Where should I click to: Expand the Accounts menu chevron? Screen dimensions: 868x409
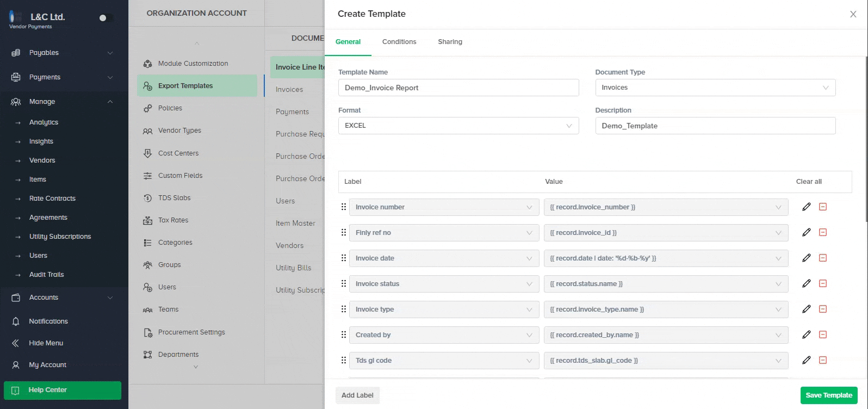click(110, 298)
